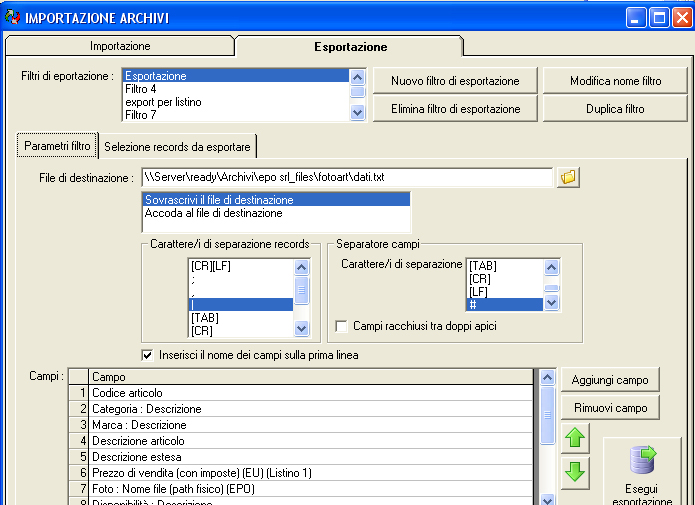Click Nuovo filtro di esportazione button
The width and height of the screenshot is (695, 505).
455,81
